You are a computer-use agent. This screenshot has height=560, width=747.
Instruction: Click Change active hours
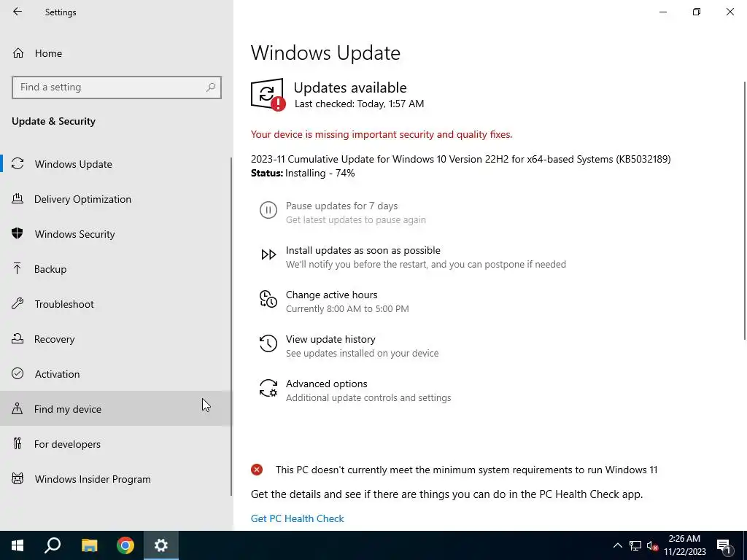(332, 295)
